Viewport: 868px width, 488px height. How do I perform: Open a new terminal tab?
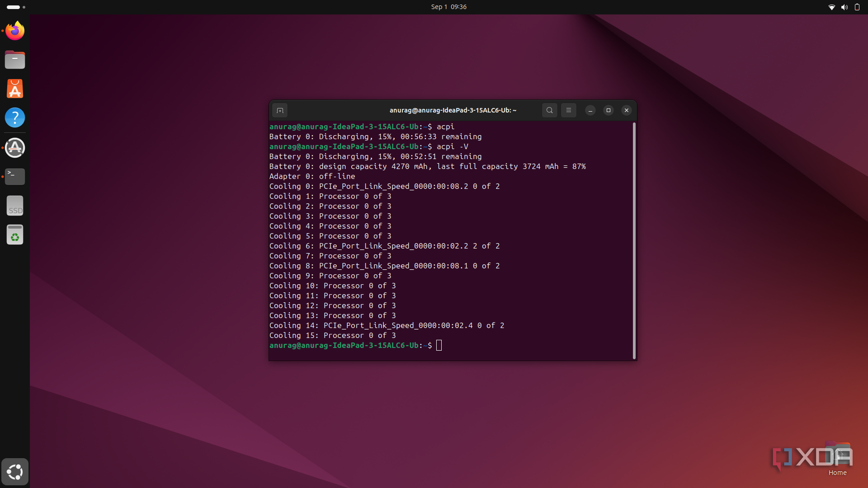tap(280, 110)
